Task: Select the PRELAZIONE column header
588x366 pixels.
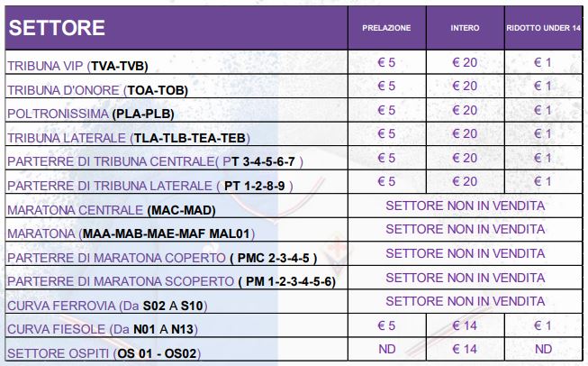Action: tap(386, 29)
